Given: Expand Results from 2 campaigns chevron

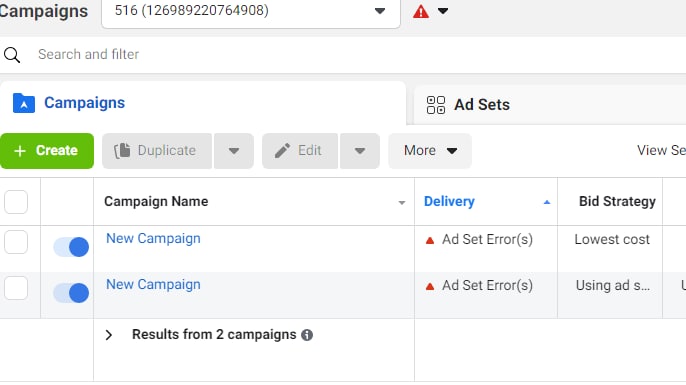Looking at the screenshot, I should point(109,335).
